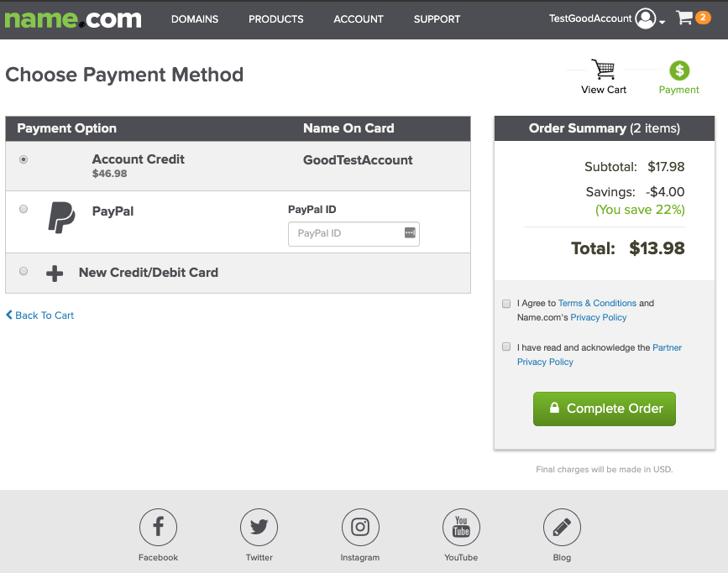Click the name.com logo
This screenshot has height=573, width=728.
tap(73, 19)
